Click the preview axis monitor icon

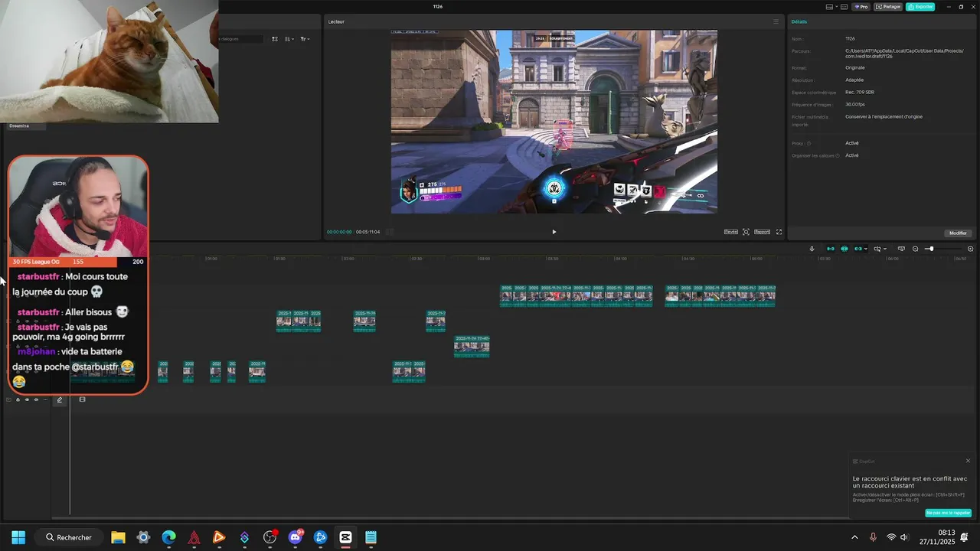901,249
